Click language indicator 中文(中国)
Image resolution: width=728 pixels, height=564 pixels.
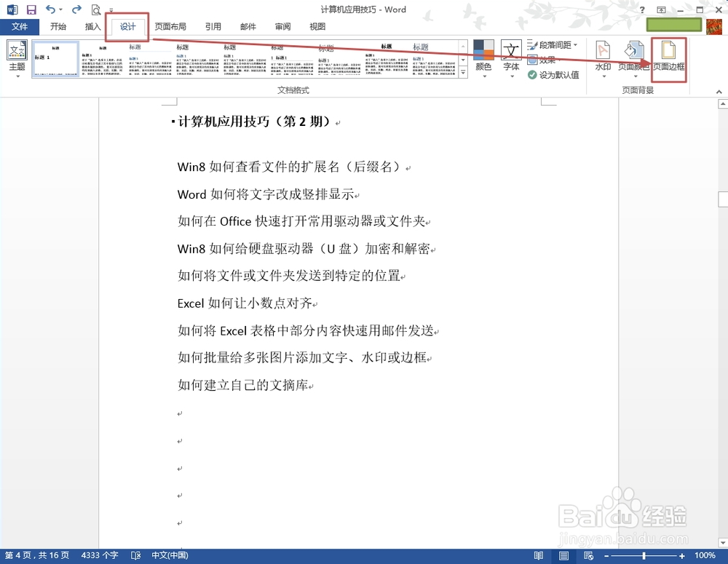(170, 555)
